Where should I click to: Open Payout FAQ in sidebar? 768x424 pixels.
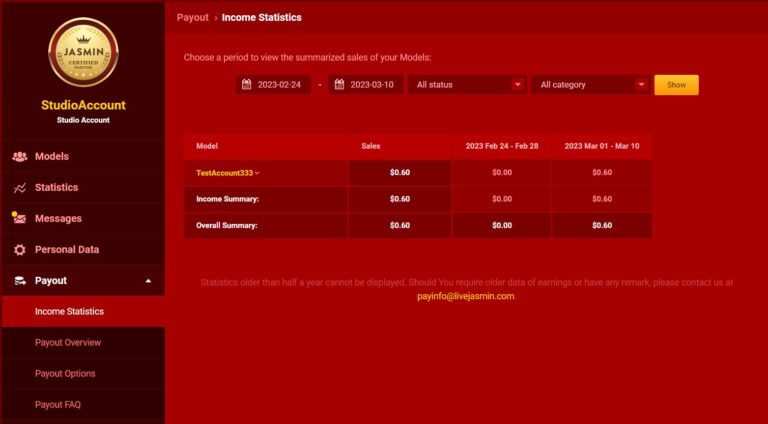58,405
